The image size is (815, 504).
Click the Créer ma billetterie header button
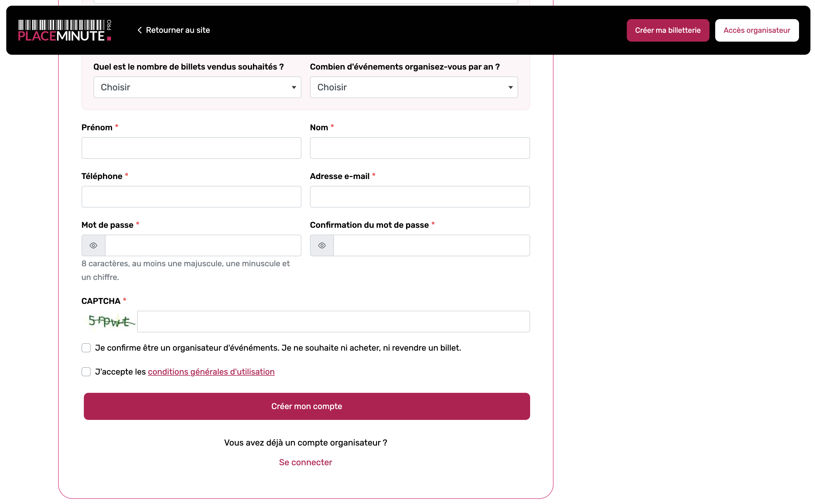pos(668,30)
